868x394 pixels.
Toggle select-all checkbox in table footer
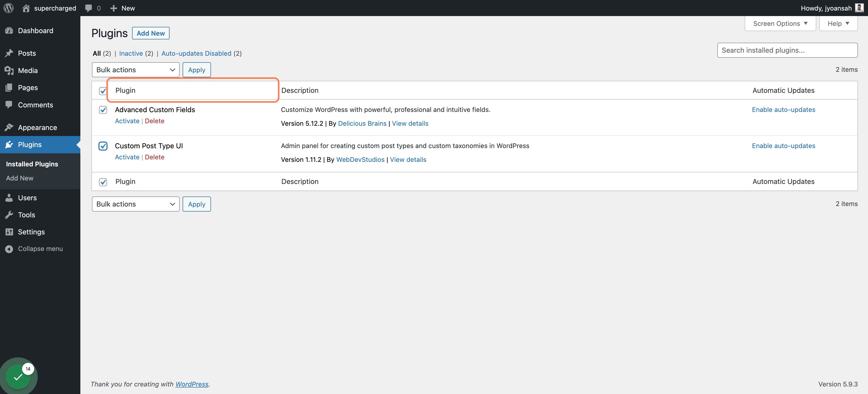(x=103, y=182)
